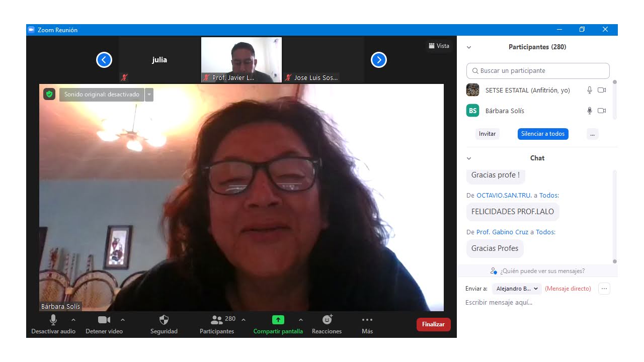Show next participants with right arrow
Viewport: 644px width, 362px height.
coord(379,60)
